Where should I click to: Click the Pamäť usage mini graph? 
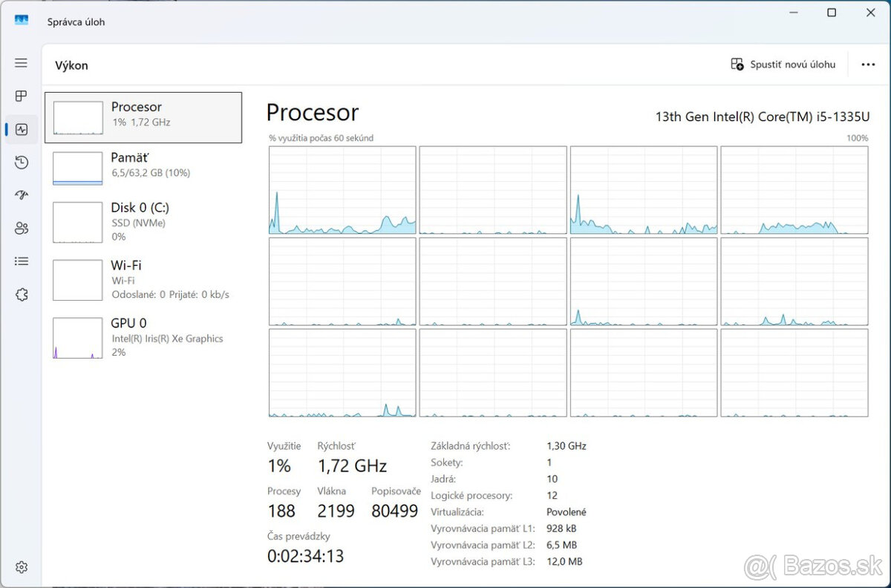pos(78,169)
